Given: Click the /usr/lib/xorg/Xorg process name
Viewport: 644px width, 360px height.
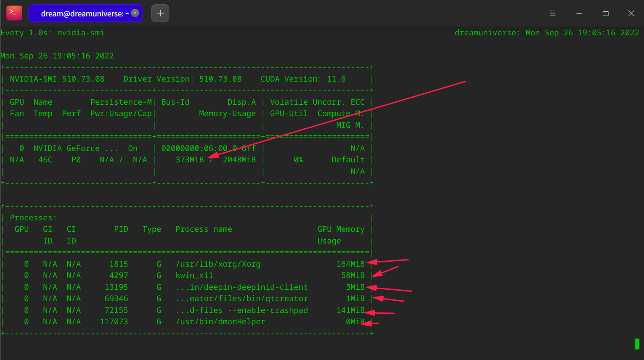Looking at the screenshot, I should point(218,264).
